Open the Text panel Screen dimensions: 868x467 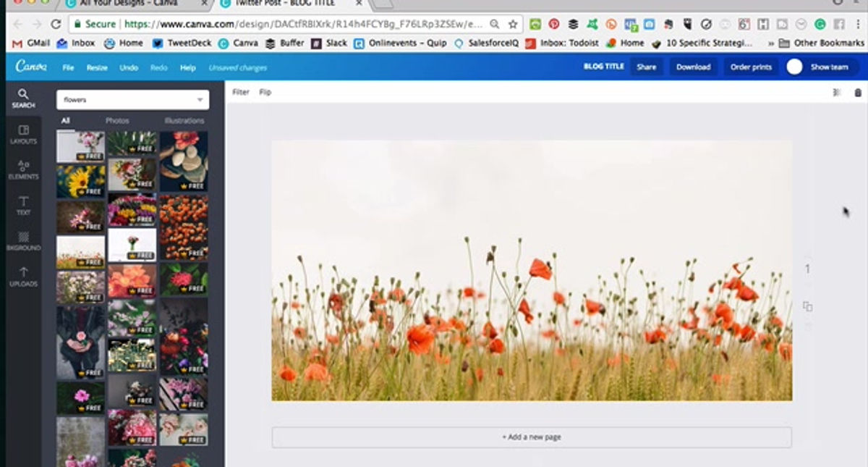[23, 205]
